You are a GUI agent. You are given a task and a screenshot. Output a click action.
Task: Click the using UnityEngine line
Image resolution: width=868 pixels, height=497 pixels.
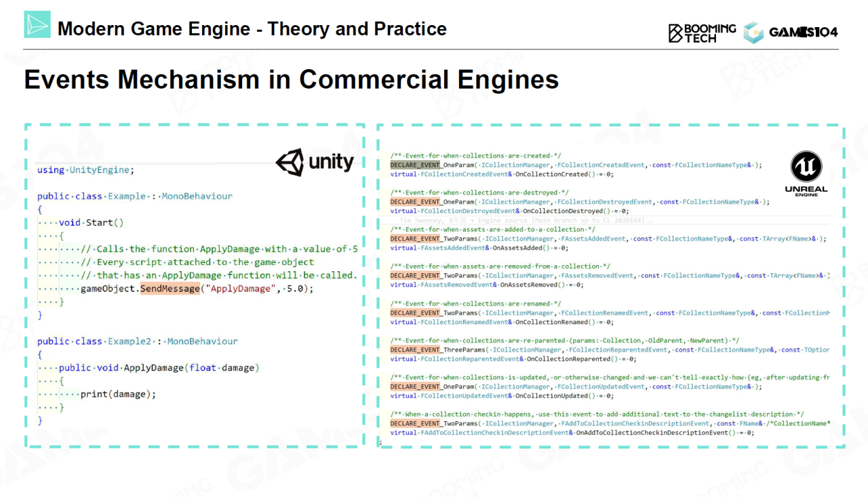tap(85, 170)
